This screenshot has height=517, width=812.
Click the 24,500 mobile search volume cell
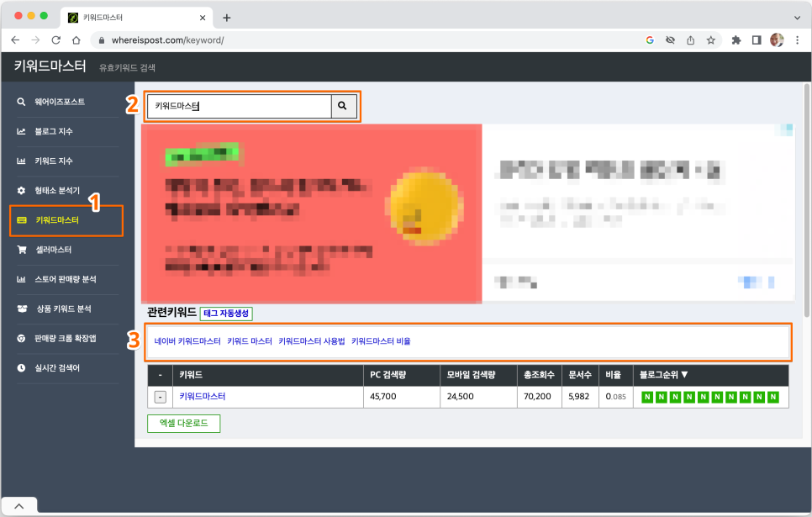(478, 397)
